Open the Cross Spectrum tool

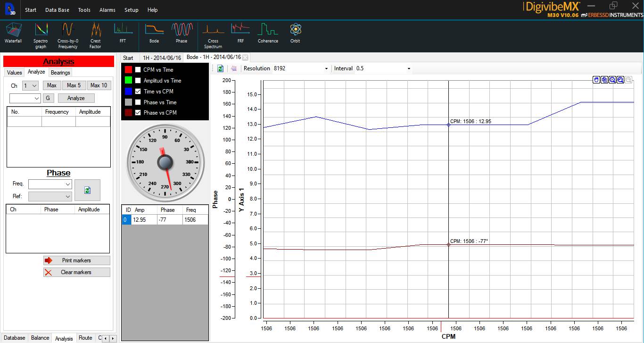213,32
